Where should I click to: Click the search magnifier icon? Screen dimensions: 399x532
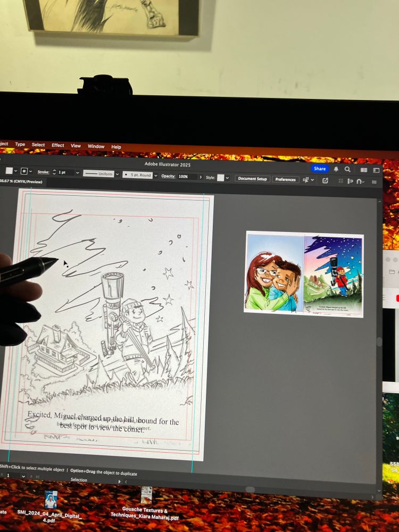click(x=347, y=169)
